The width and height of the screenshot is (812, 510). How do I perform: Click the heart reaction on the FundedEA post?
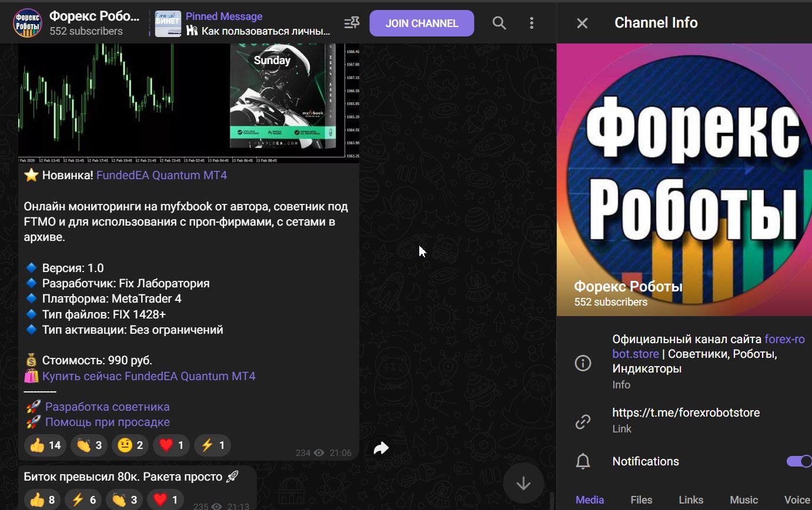coord(171,445)
